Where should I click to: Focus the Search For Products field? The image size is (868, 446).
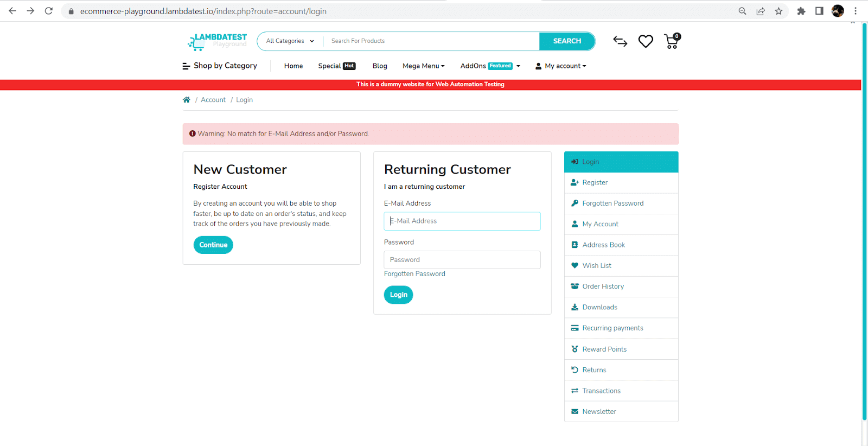point(431,41)
